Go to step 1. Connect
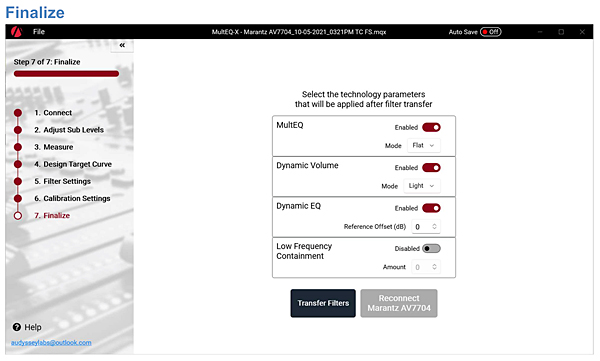The height and width of the screenshot is (361, 600). click(x=53, y=113)
